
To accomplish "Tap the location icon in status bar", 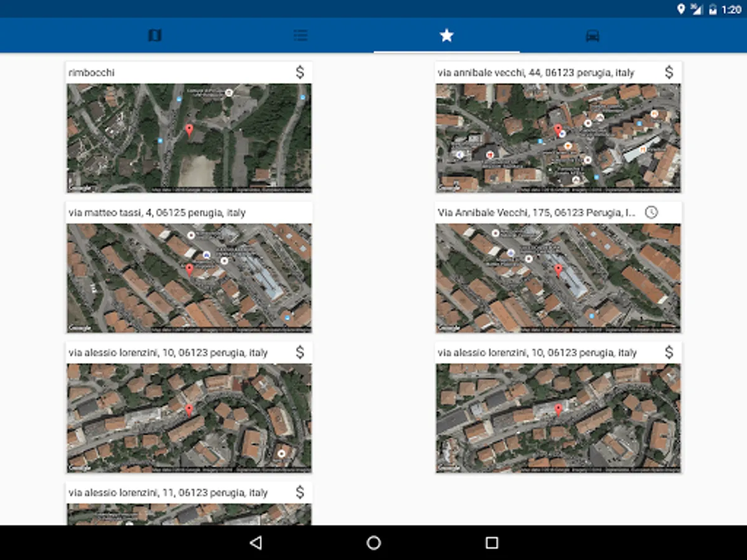I will (681, 9).
